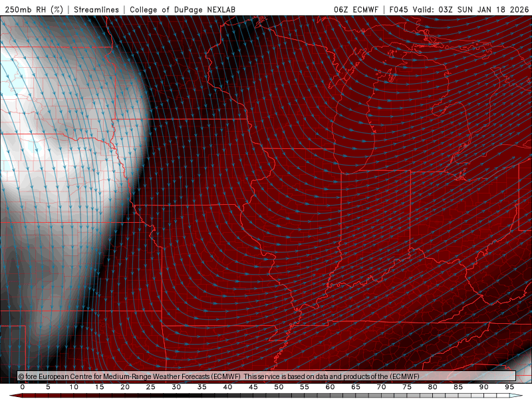Click the '0' color scale label

click(23, 387)
